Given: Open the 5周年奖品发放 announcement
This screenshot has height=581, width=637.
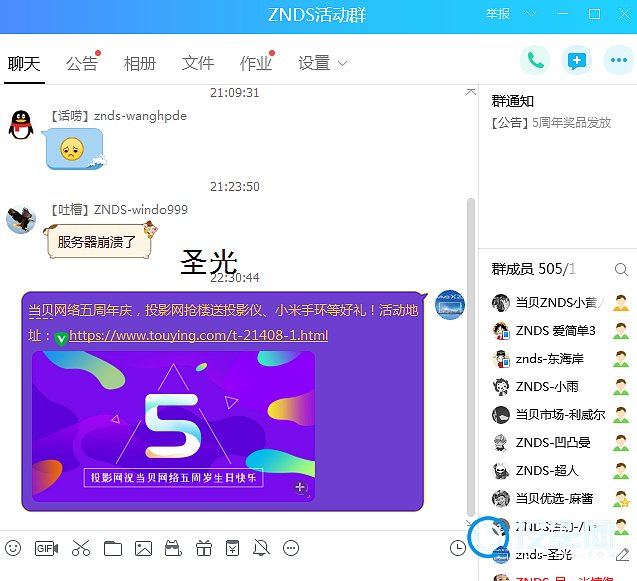Looking at the screenshot, I should pyautogui.click(x=551, y=123).
